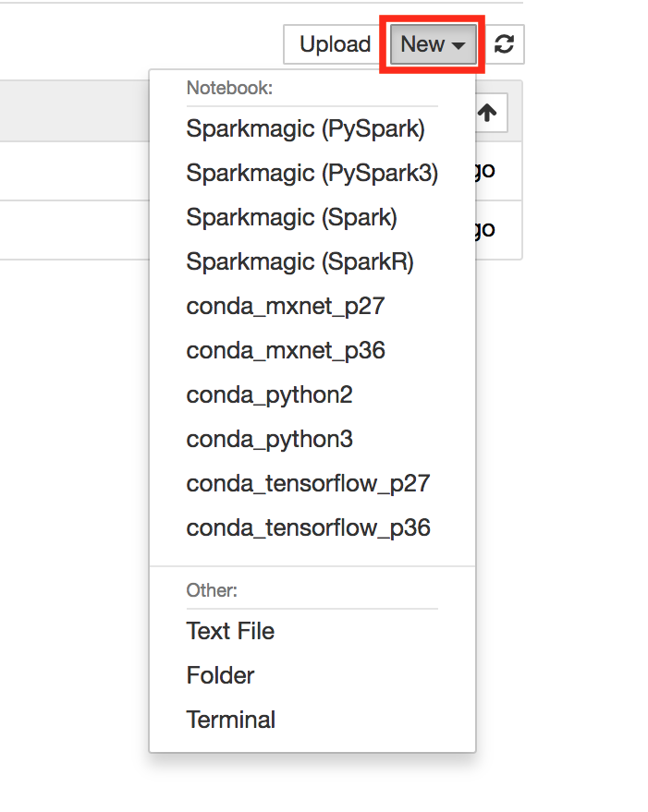Click the gray file list header bar
Image resolution: width=648 pixels, height=812 pixels.
[x=74, y=111]
